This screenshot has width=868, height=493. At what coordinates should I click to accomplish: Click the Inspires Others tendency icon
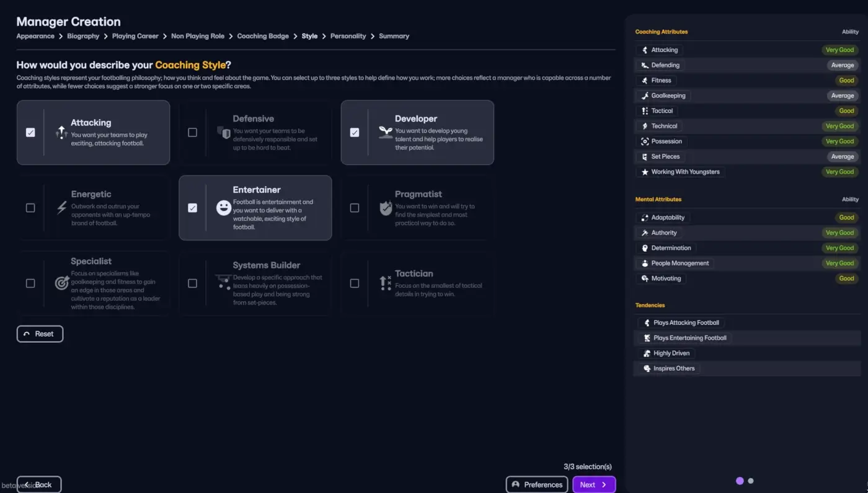point(647,368)
